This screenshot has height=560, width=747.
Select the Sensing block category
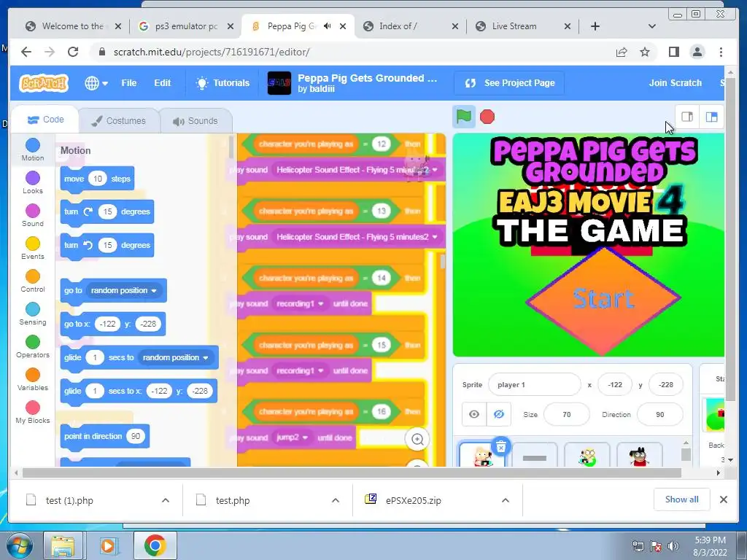[32, 314]
